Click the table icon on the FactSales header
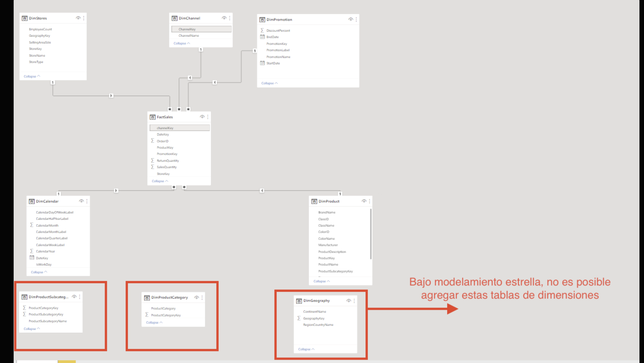 153,117
